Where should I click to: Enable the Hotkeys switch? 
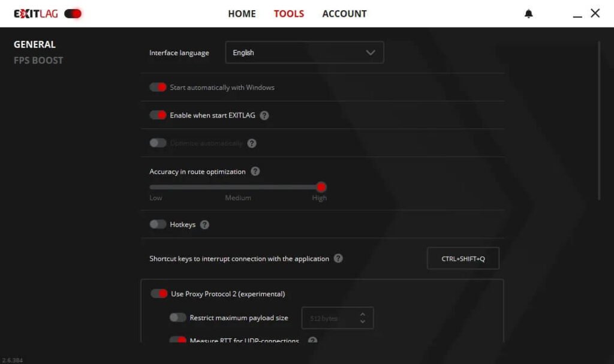click(158, 224)
